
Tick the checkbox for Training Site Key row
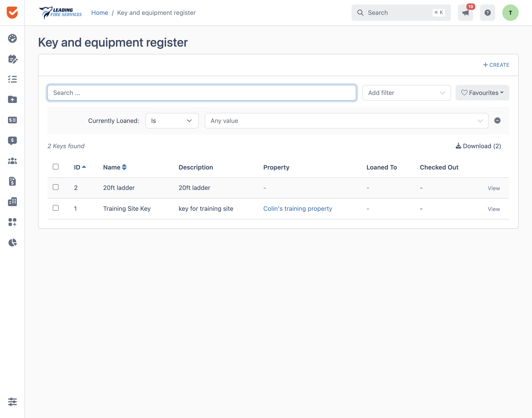(x=56, y=208)
